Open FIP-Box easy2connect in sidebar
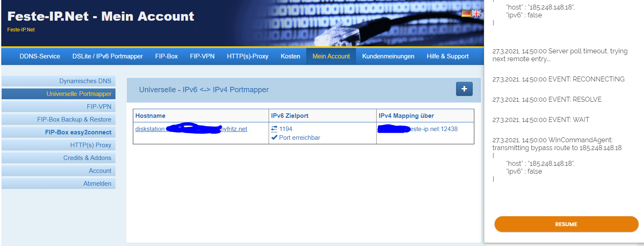Screen dimensions: 644x246 [x=78, y=132]
